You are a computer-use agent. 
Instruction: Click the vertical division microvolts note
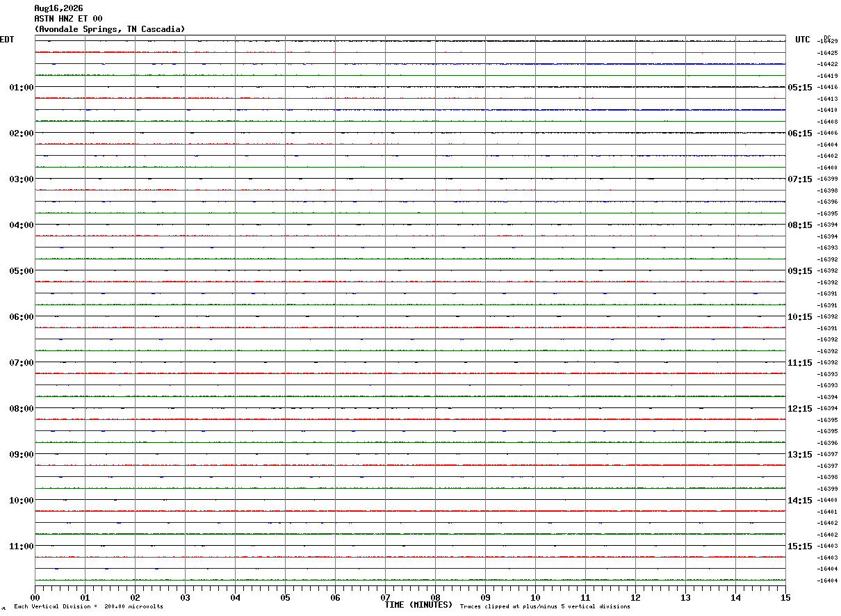[88, 607]
